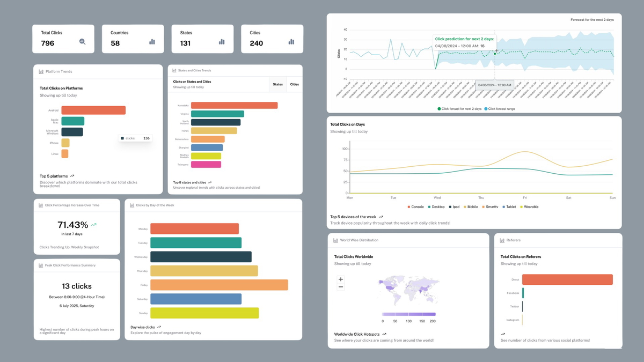Click the bar chart icon on Cities card
The height and width of the screenshot is (362, 644).
(290, 41)
